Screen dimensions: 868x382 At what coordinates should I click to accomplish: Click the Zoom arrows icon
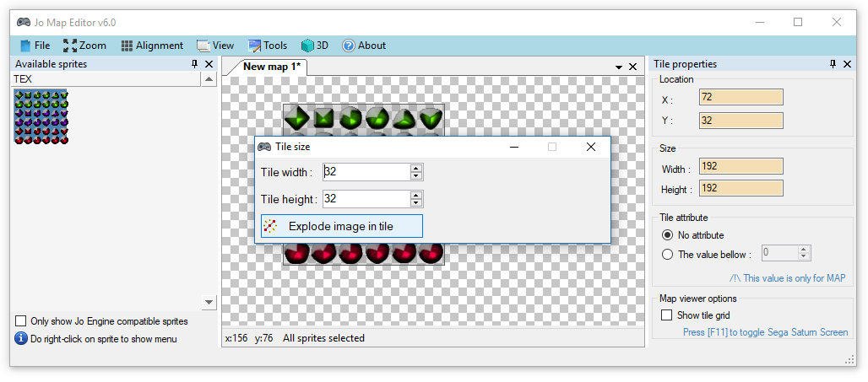pyautogui.click(x=70, y=46)
